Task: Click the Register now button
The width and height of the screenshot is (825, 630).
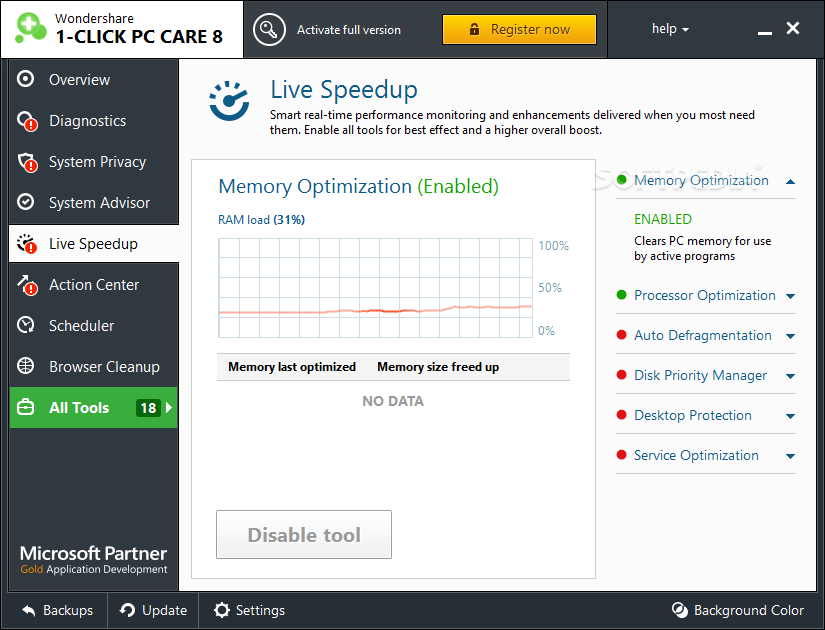Action: pos(519,29)
